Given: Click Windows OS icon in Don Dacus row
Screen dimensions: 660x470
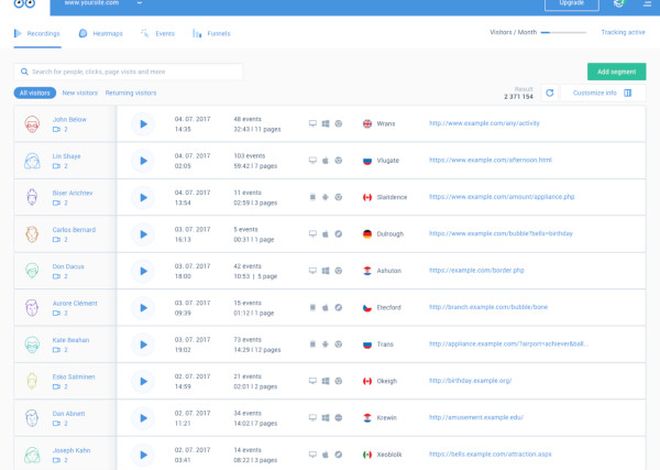Looking at the screenshot, I should 325,271.
